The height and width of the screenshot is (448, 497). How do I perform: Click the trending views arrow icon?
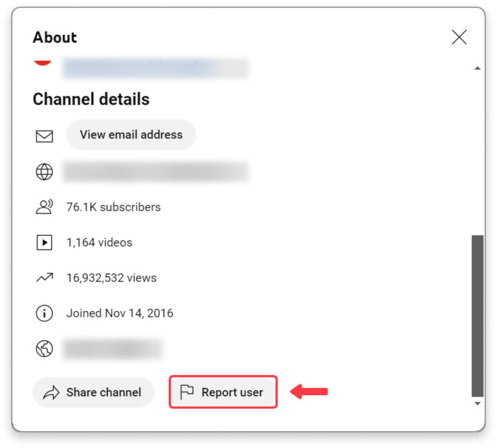44,278
